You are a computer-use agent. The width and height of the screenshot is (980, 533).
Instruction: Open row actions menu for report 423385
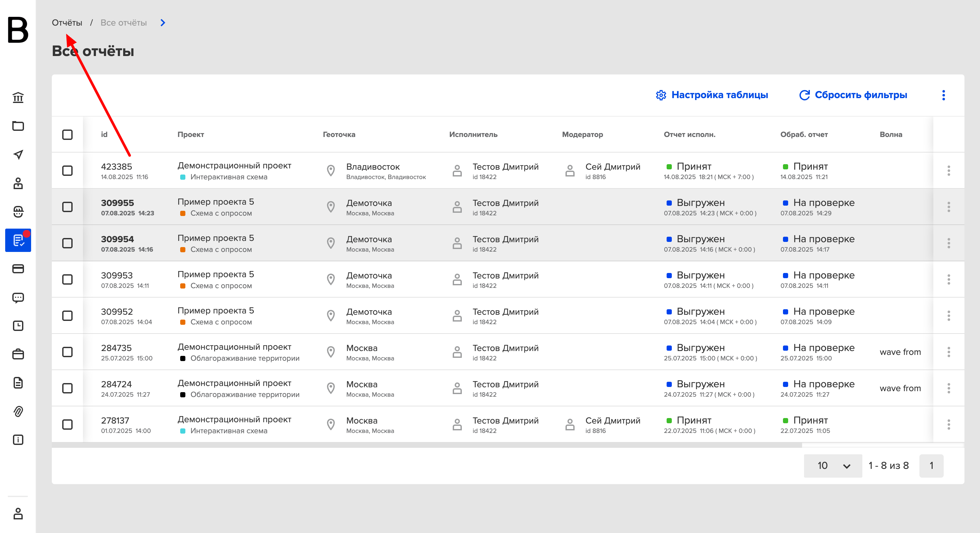coord(949,171)
